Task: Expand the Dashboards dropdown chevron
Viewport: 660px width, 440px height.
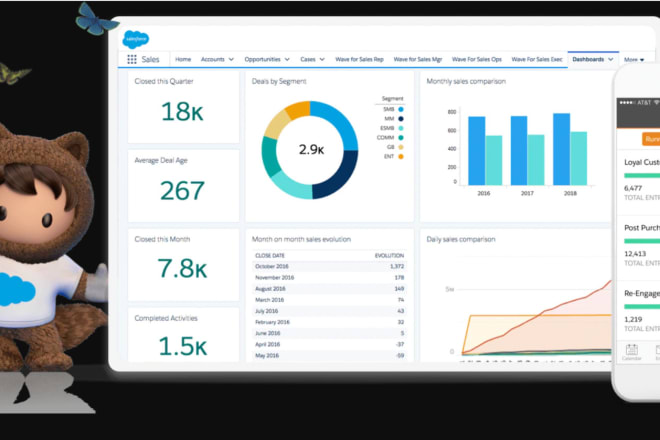Action: [x=611, y=59]
